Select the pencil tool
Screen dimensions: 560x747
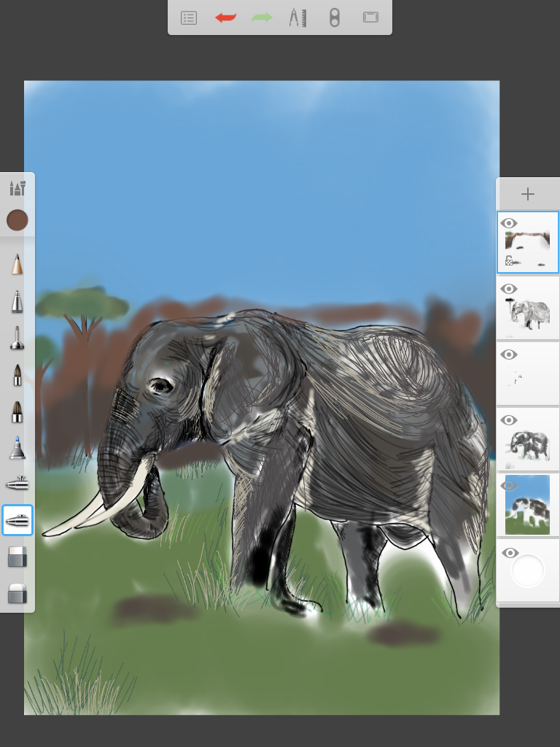coord(17,264)
